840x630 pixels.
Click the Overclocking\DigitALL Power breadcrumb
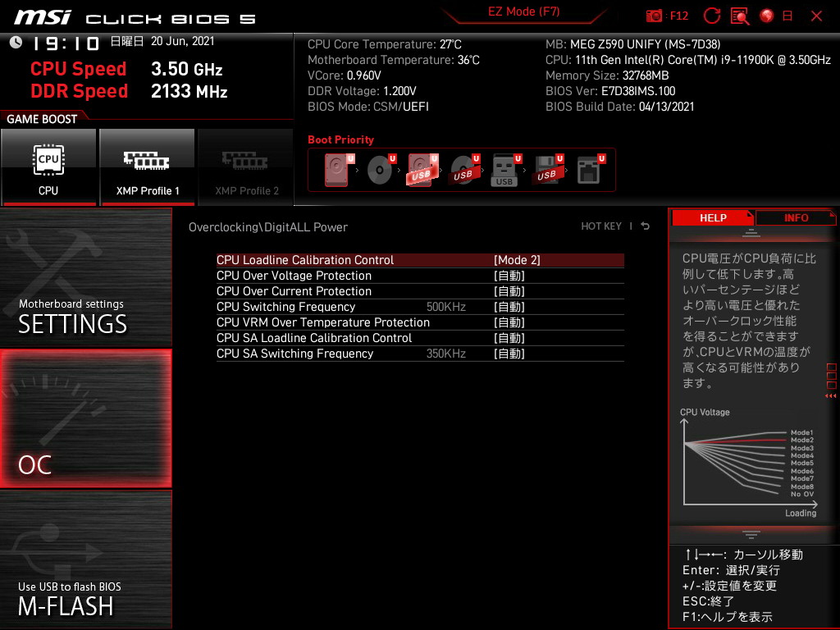click(268, 227)
